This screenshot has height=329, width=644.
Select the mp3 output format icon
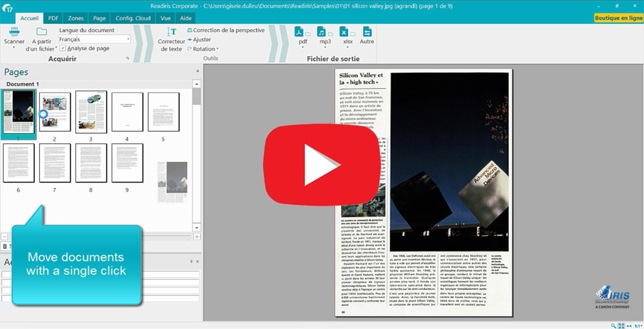click(x=321, y=32)
